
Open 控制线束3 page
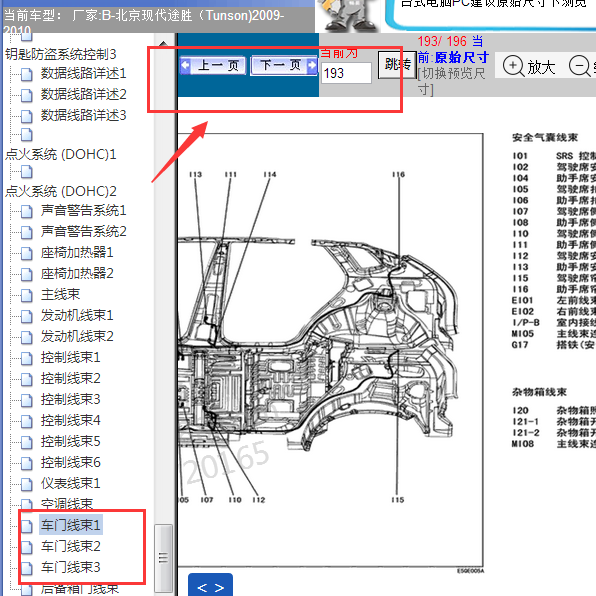coord(70,399)
